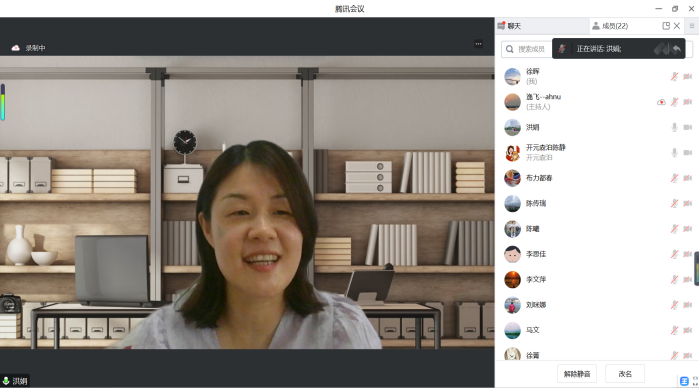Screen dimensions: 699x388
Task: Click the muted mic icon in the speaking banner
Action: pyautogui.click(x=563, y=49)
